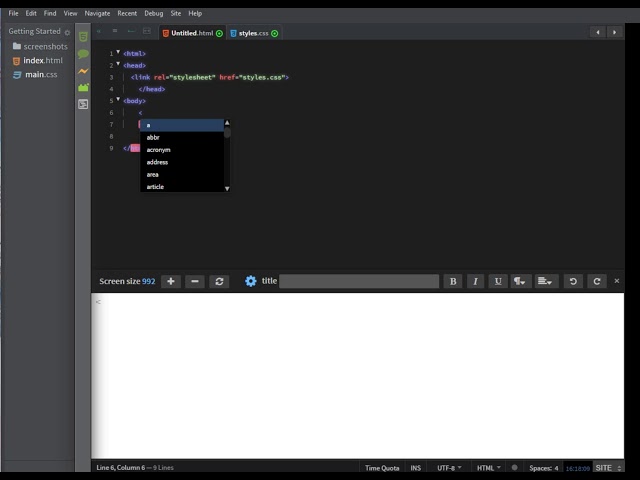Collapse the body tag fold arrow on line 5
This screenshot has width=640, height=480.
(118, 99)
